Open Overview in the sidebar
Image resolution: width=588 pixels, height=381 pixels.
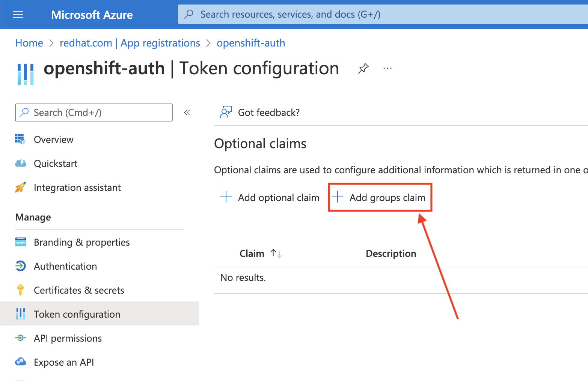click(53, 139)
